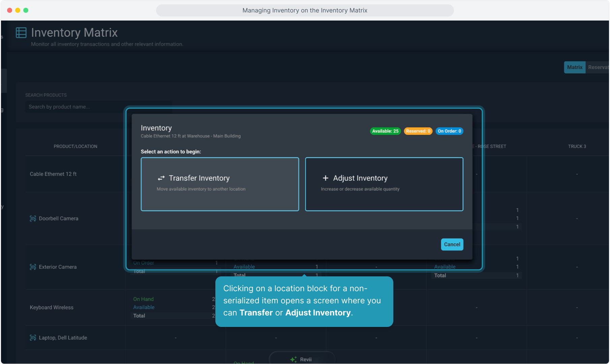Minimize the window with the yellow button
Viewport: 610px width, 364px height.
click(x=18, y=10)
